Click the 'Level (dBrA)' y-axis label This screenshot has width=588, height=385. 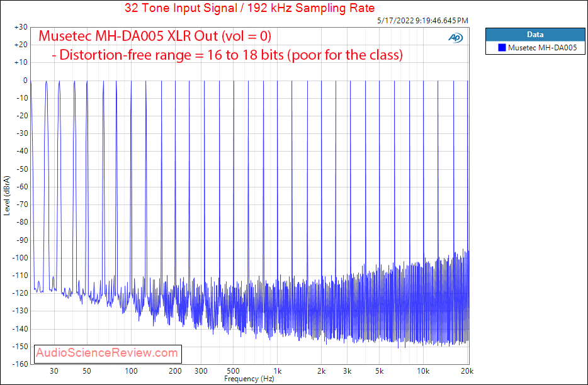(6, 195)
